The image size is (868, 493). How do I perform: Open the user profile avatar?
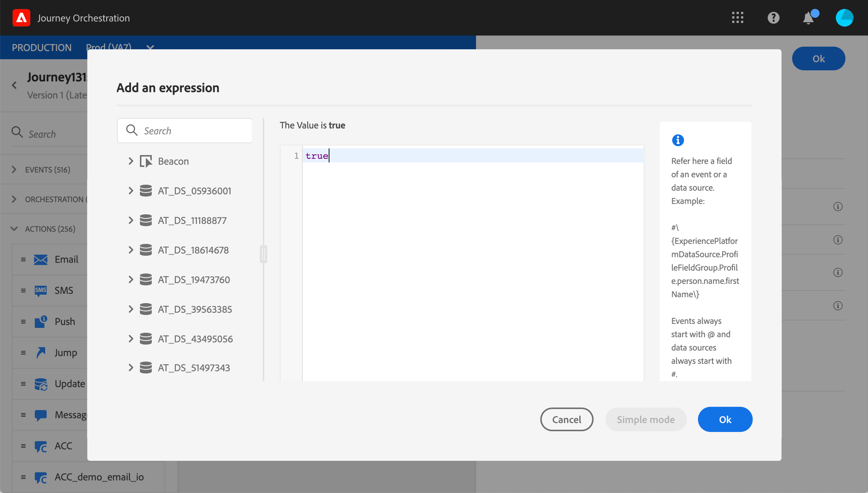(x=844, y=18)
